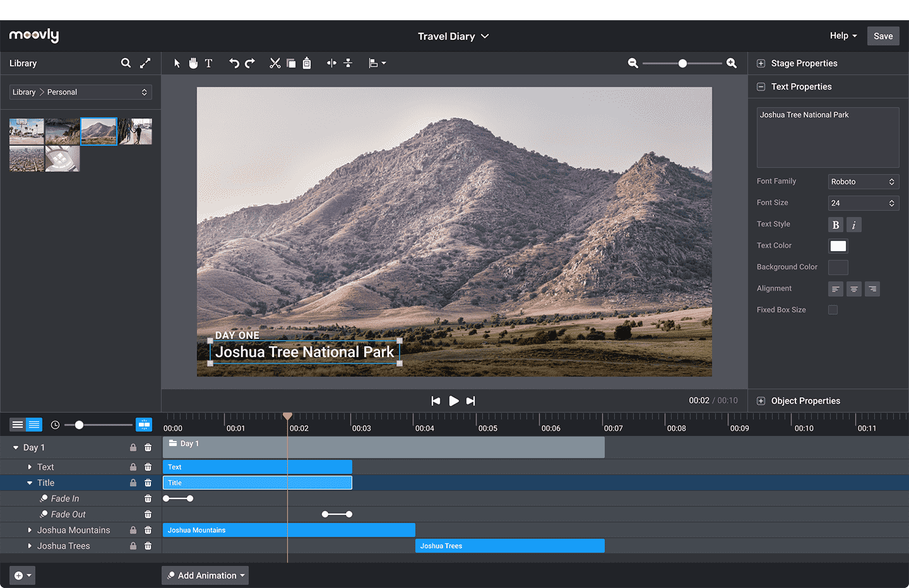Toggle bold text style
909x588 pixels.
tap(836, 225)
